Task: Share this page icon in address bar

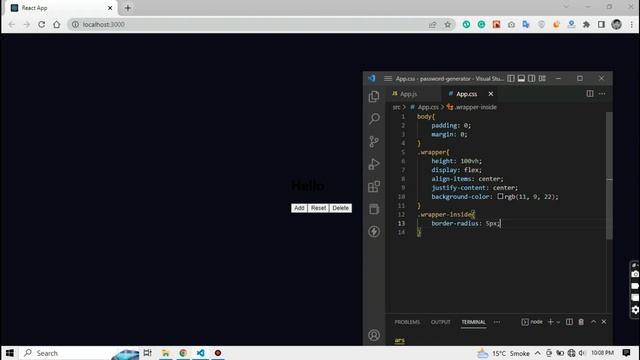Action: (433, 24)
